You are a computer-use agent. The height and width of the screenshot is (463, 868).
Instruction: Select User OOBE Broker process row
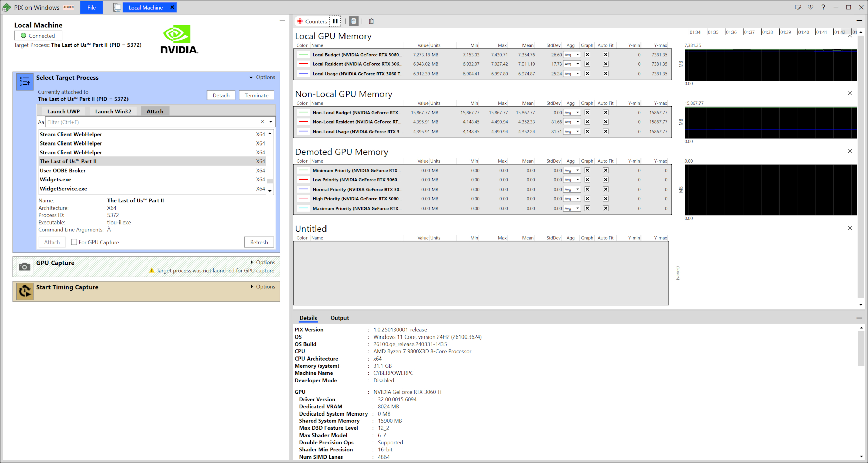click(x=153, y=170)
